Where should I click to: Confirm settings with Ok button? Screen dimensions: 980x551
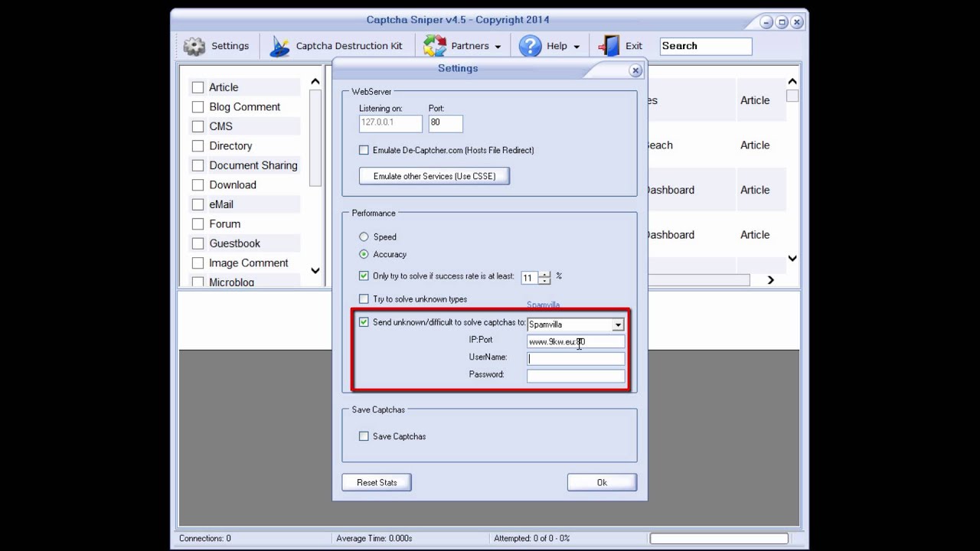pyautogui.click(x=602, y=482)
